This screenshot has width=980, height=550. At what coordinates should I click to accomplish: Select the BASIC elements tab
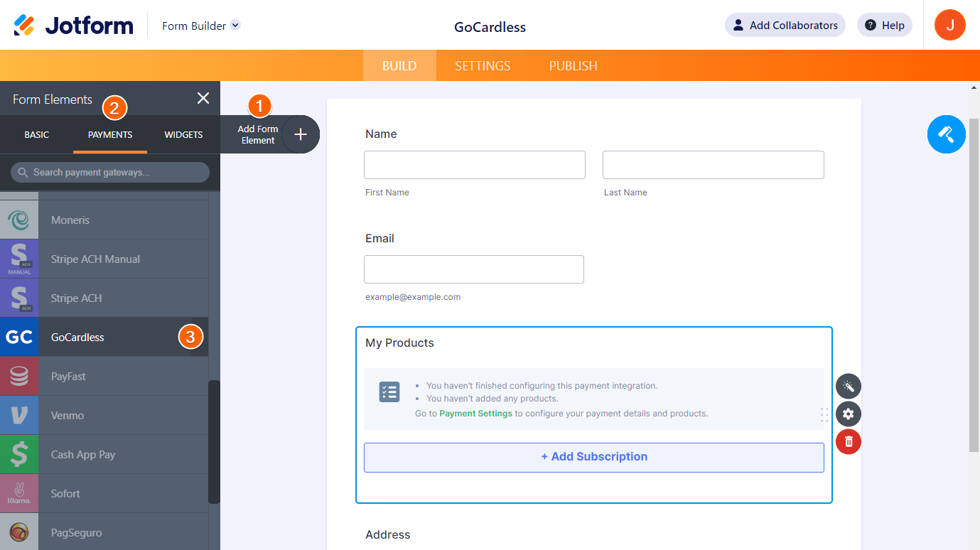tap(37, 134)
